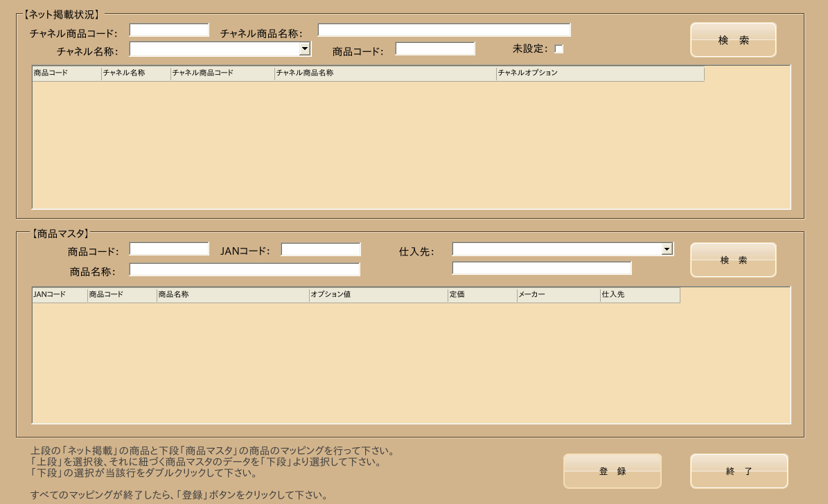
Task: Open the チャネル名称 dropdown arrow
Action: (305, 49)
